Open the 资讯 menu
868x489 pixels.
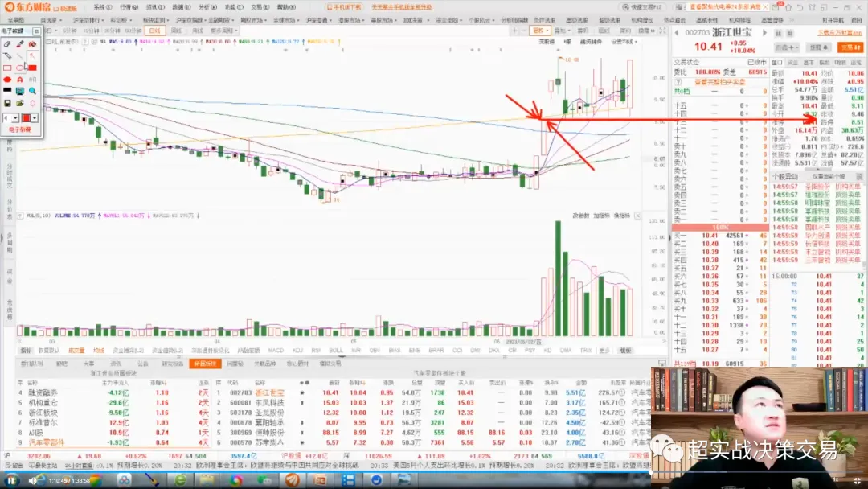155,7
